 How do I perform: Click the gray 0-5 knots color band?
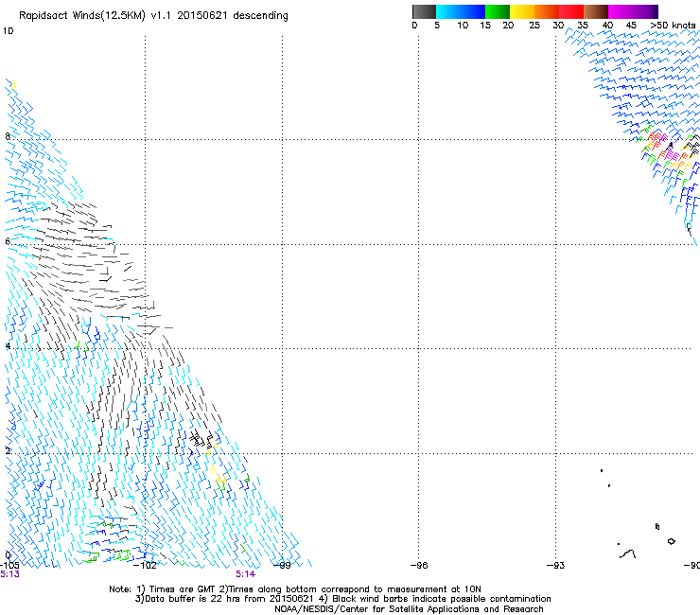pos(424,11)
